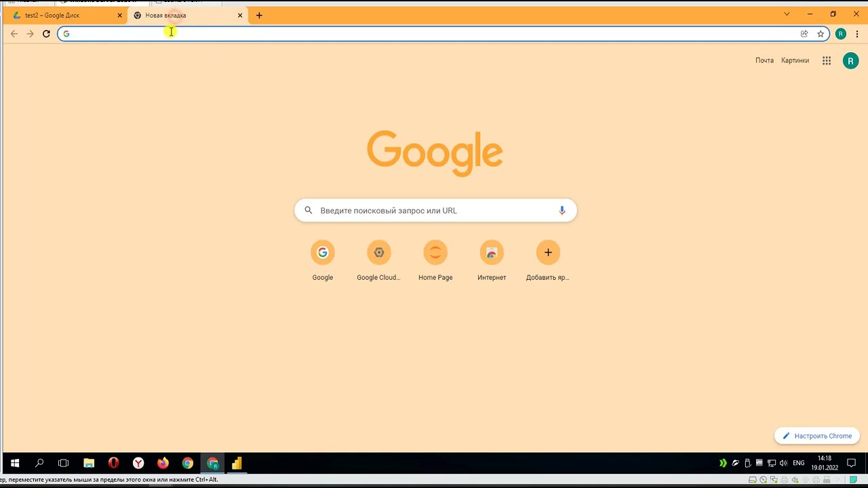Click the share page icon in address bar
This screenshot has height=488, width=868.
click(804, 34)
